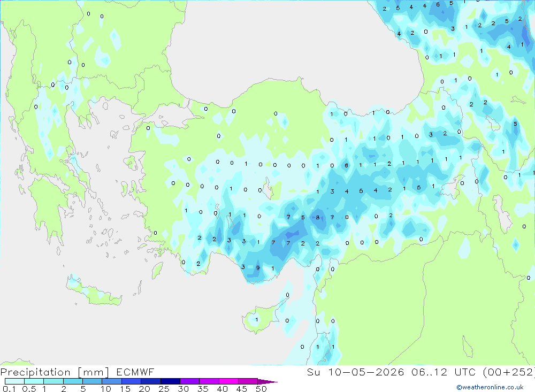Pick the 15–20 mm legend color swatch
Image resolution: width=535 pixels, height=392 pixels.
131,381
